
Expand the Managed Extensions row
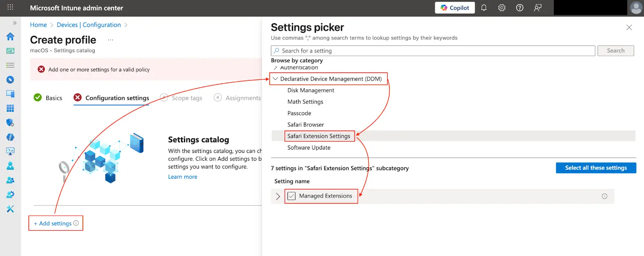pos(278,196)
